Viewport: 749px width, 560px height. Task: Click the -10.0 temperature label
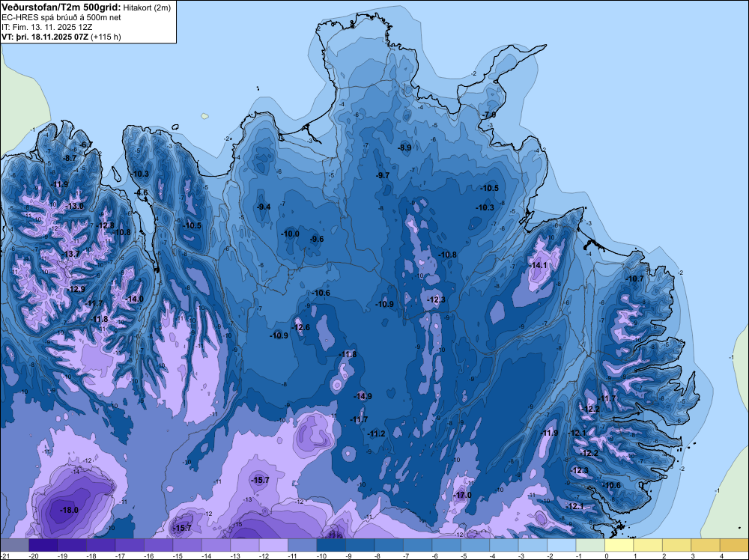[x=291, y=234]
